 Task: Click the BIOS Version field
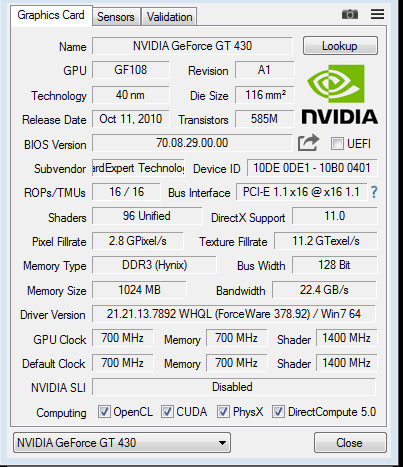click(192, 143)
